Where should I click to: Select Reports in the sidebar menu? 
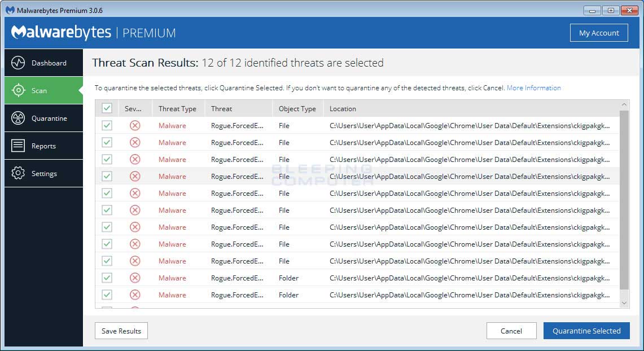pyautogui.click(x=45, y=146)
